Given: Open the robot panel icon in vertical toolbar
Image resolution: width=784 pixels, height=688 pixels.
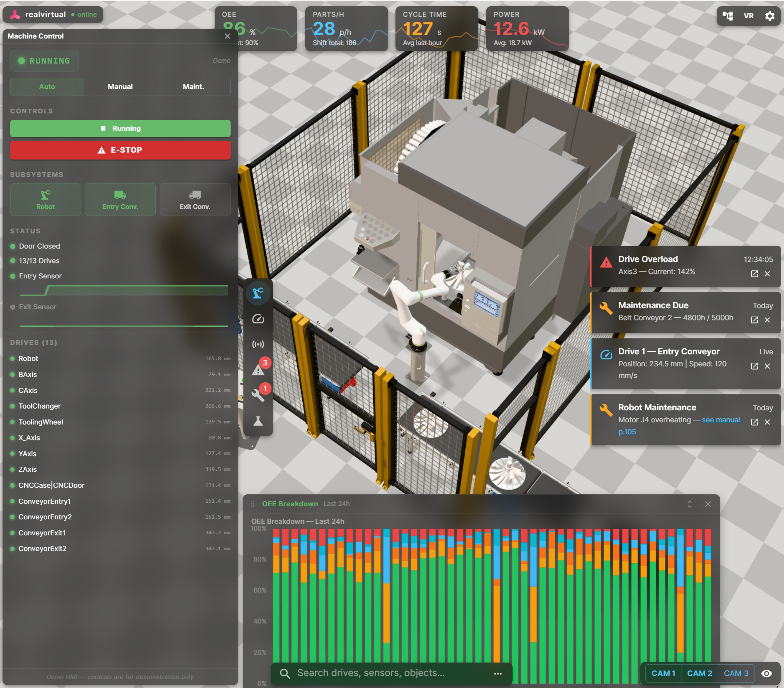Looking at the screenshot, I should pos(258,293).
